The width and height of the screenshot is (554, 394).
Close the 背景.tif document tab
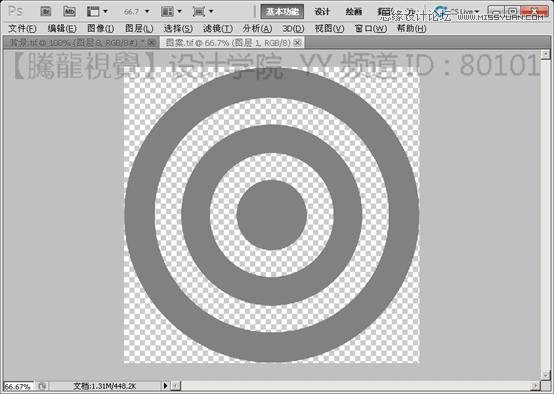(x=152, y=43)
